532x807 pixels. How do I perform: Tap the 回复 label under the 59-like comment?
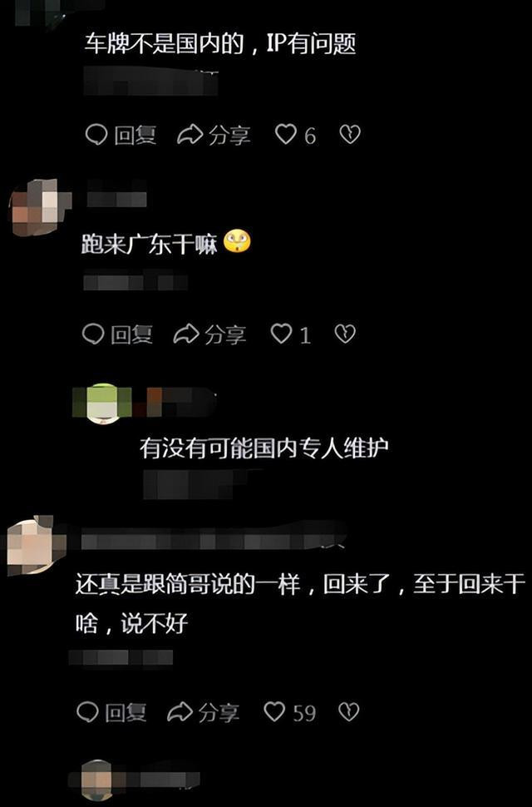[126, 712]
